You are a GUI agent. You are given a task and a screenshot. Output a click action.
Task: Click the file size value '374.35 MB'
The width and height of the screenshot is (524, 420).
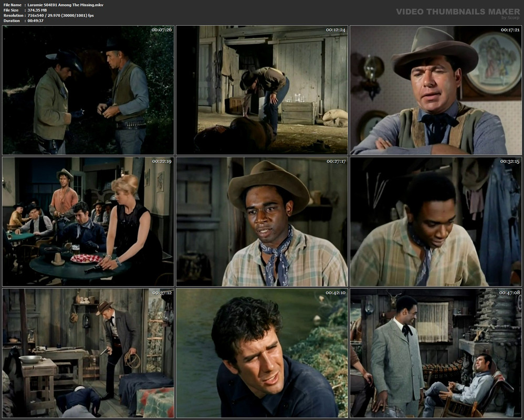click(x=37, y=10)
